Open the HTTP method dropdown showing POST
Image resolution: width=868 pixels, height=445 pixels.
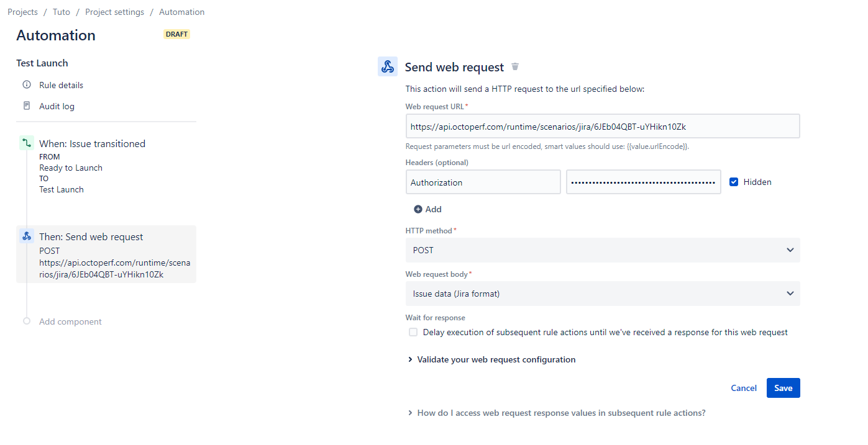[602, 249]
